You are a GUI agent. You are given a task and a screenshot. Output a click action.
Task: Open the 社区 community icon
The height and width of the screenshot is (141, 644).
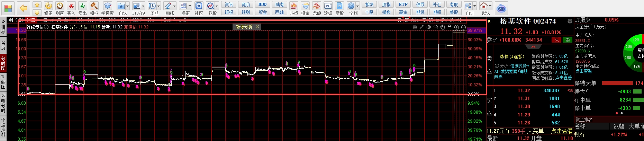coord(199,6)
